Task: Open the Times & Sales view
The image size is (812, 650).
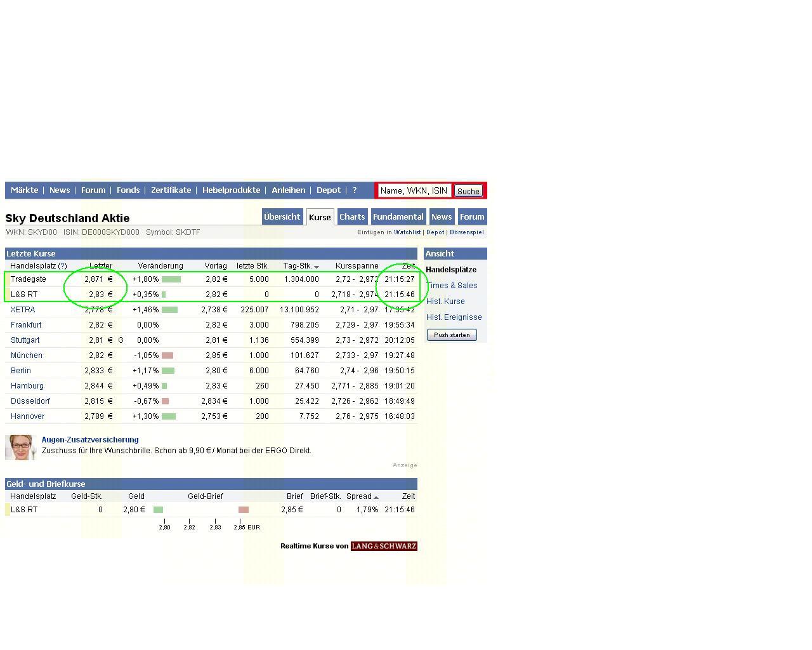Action: 452,286
